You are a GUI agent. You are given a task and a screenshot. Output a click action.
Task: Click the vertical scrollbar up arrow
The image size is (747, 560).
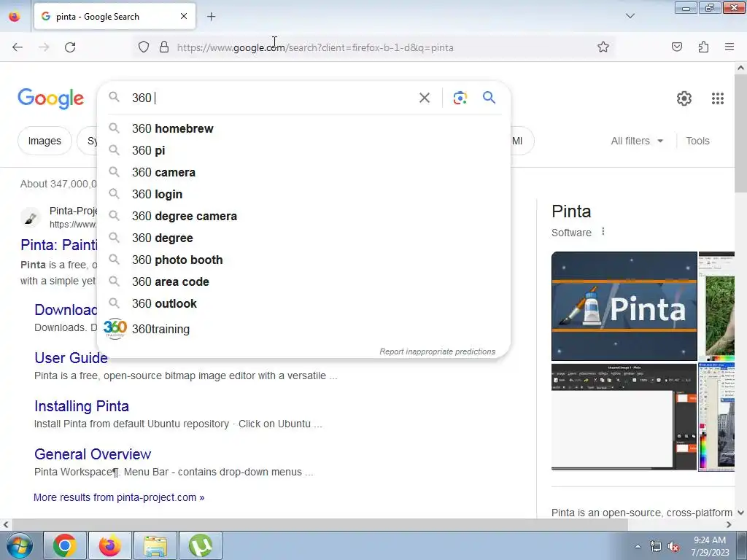pos(741,68)
